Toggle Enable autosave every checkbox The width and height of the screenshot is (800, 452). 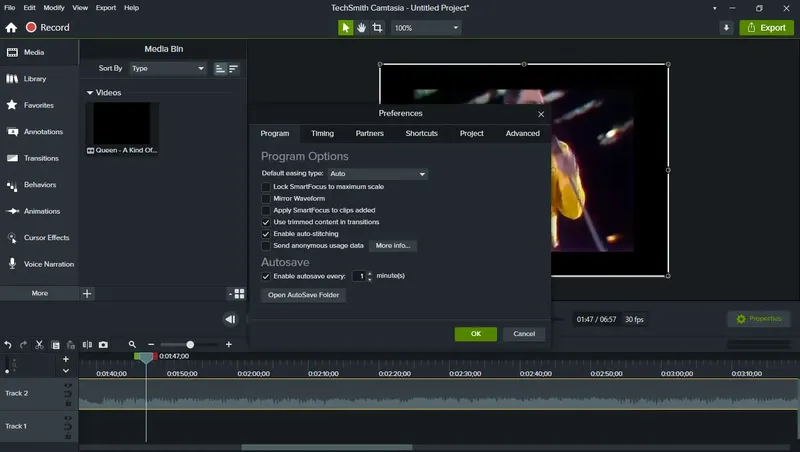[266, 277]
